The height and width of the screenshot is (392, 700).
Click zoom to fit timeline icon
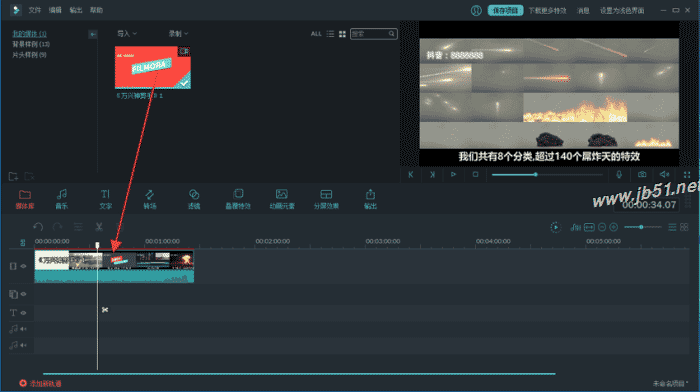click(589, 227)
